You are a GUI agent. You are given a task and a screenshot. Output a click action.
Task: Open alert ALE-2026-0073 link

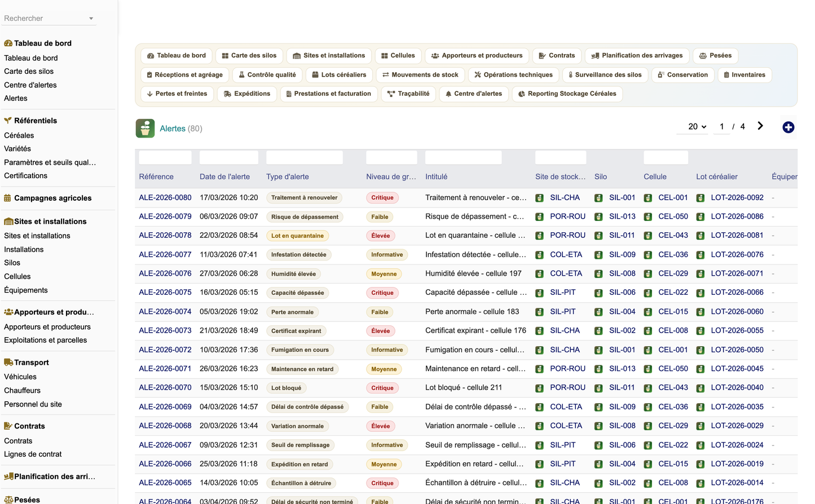coord(165,331)
